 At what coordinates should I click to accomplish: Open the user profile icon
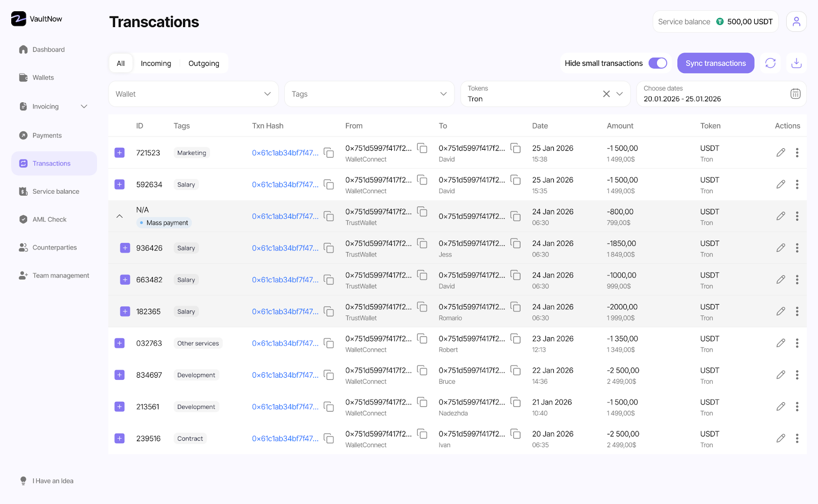click(796, 22)
